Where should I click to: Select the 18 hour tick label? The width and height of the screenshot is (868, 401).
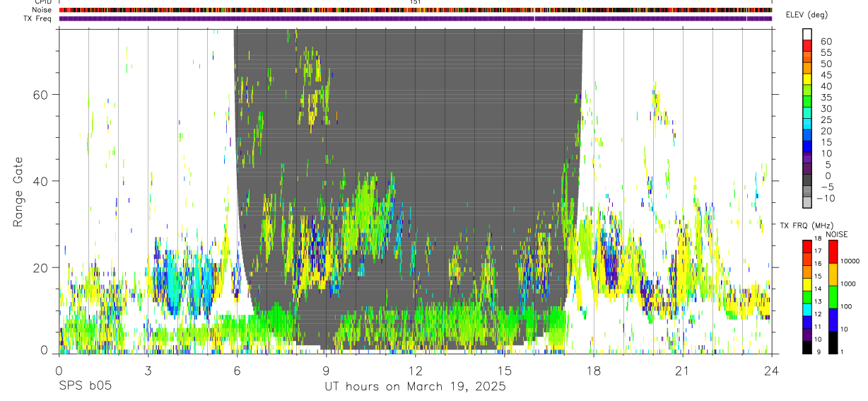tap(594, 371)
